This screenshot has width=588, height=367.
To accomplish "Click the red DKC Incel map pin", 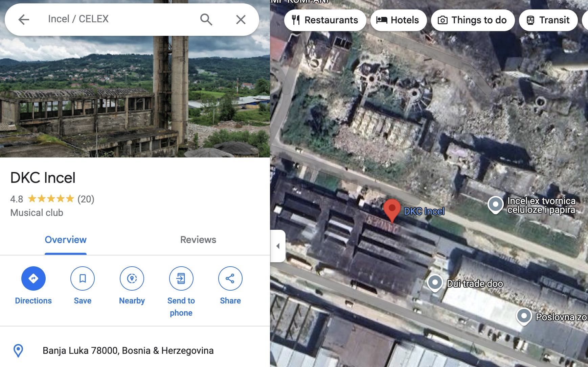I will pyautogui.click(x=392, y=210).
